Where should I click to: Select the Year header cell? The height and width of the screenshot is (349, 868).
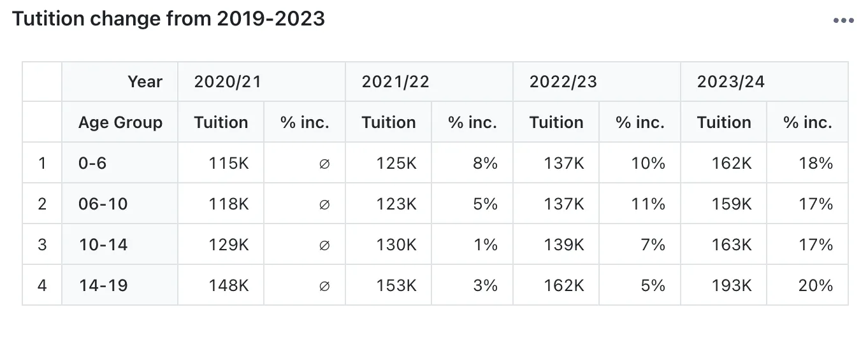click(120, 82)
